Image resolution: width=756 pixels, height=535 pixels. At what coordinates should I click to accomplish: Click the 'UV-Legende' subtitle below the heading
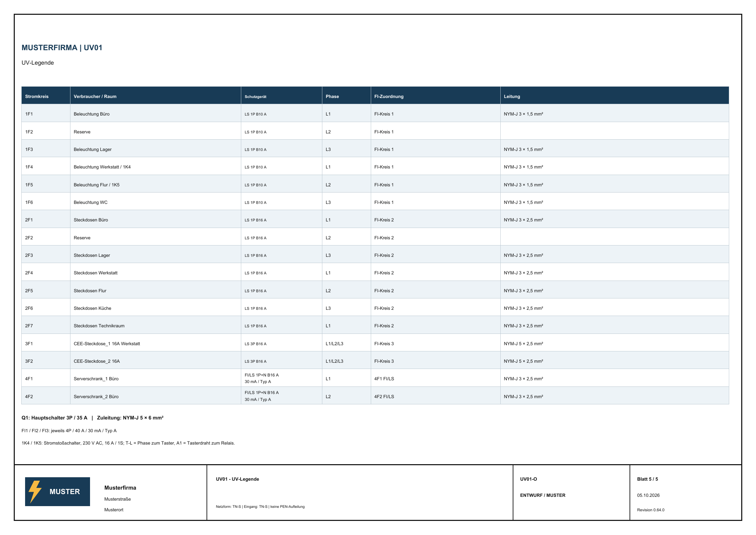38,63
